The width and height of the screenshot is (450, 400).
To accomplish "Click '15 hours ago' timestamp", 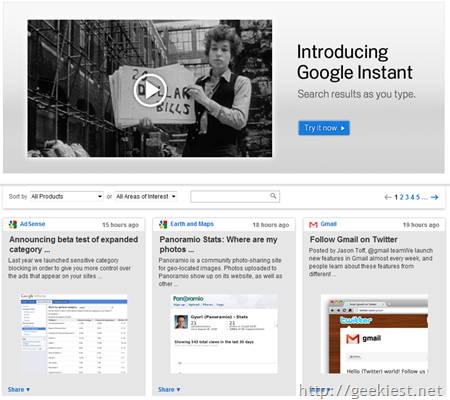I will 120,225.
